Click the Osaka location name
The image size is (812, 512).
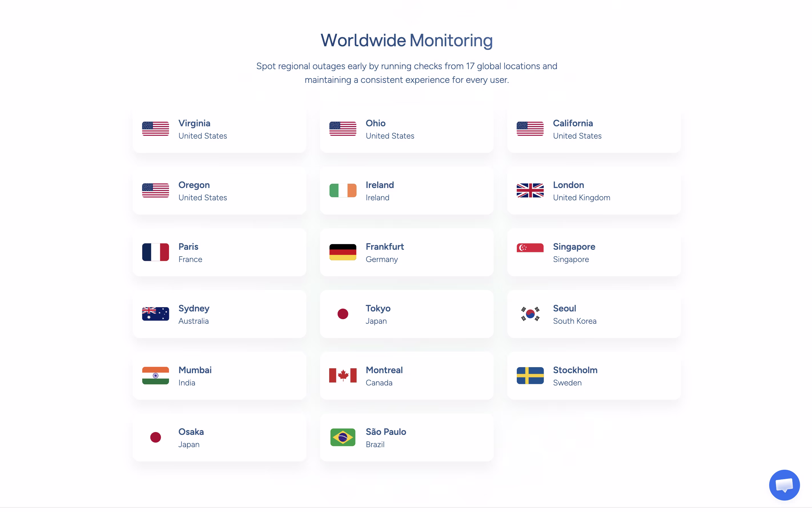point(191,432)
